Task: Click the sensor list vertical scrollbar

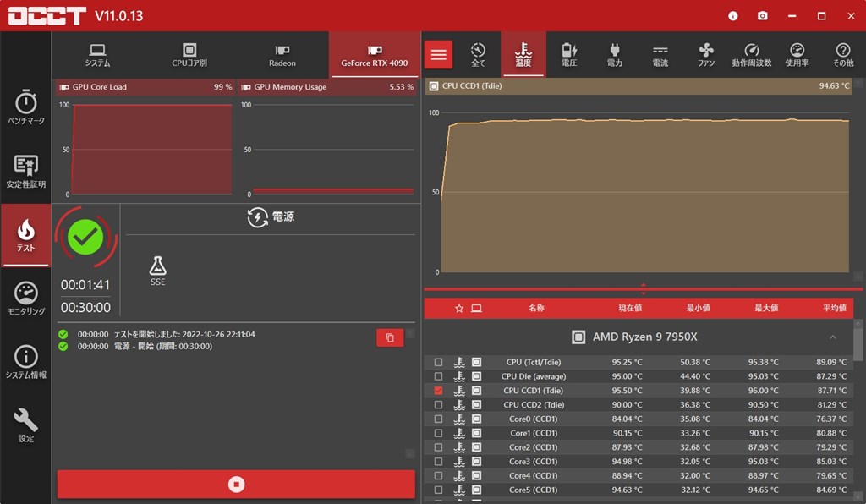Action: click(858, 342)
